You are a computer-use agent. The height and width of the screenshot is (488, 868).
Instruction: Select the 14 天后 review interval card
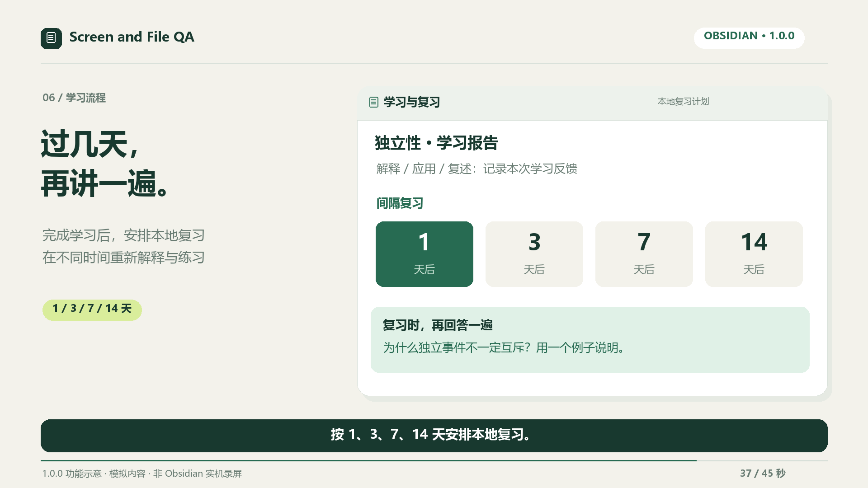(754, 254)
